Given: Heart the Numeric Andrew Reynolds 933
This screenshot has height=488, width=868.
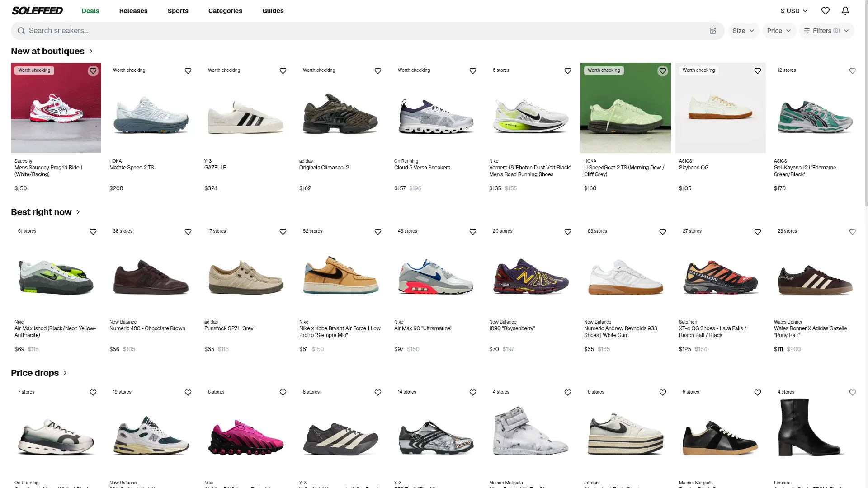Looking at the screenshot, I should click(x=663, y=232).
